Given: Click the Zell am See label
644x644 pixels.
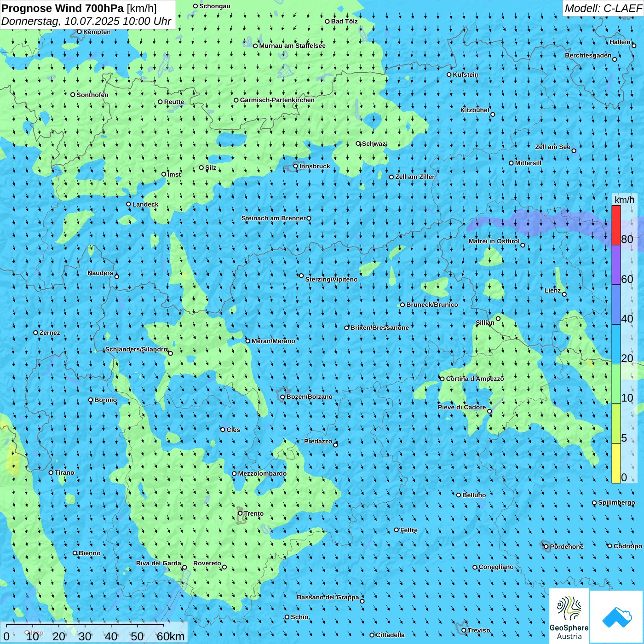Looking at the screenshot, I should point(552,147).
